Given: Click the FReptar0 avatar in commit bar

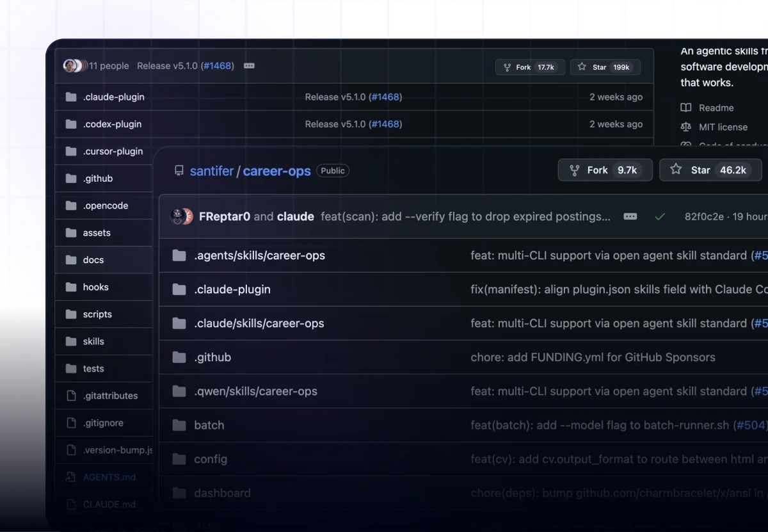Looking at the screenshot, I should [x=178, y=216].
